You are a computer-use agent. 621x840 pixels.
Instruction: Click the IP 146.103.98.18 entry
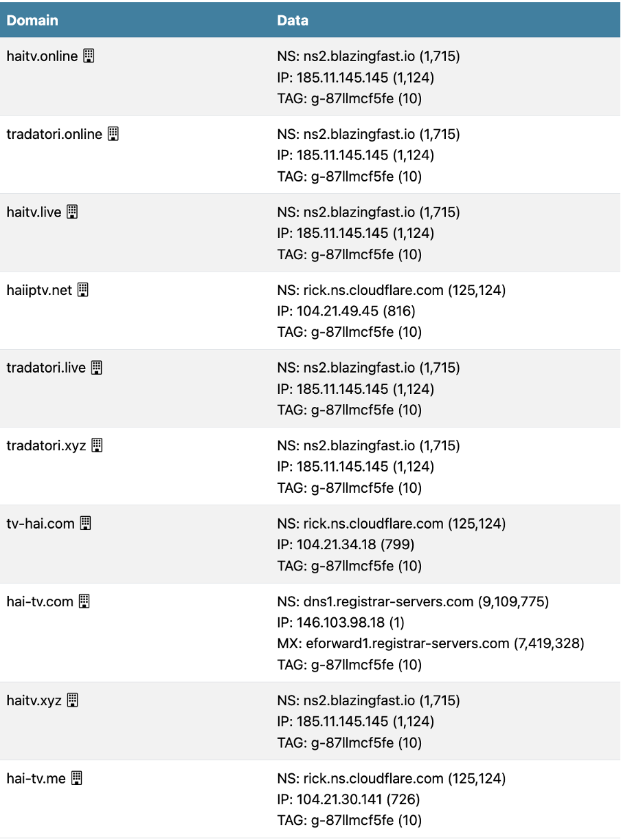pos(341,623)
